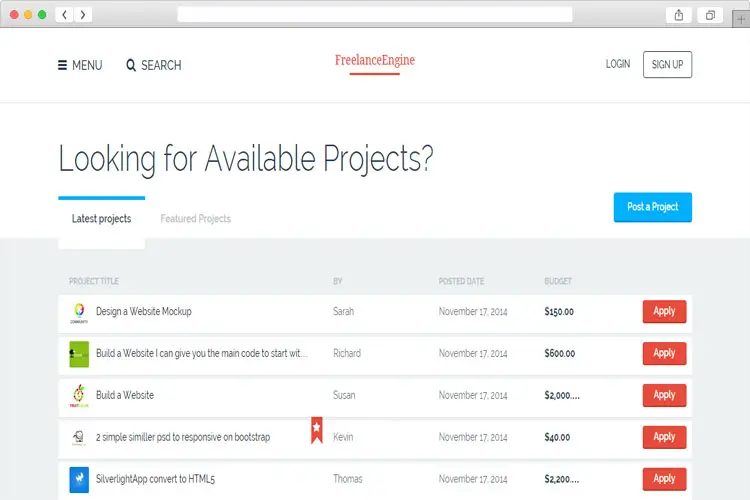The height and width of the screenshot is (500, 750).
Task: Apply to the $40.00 bootstrap project
Action: coord(664,437)
